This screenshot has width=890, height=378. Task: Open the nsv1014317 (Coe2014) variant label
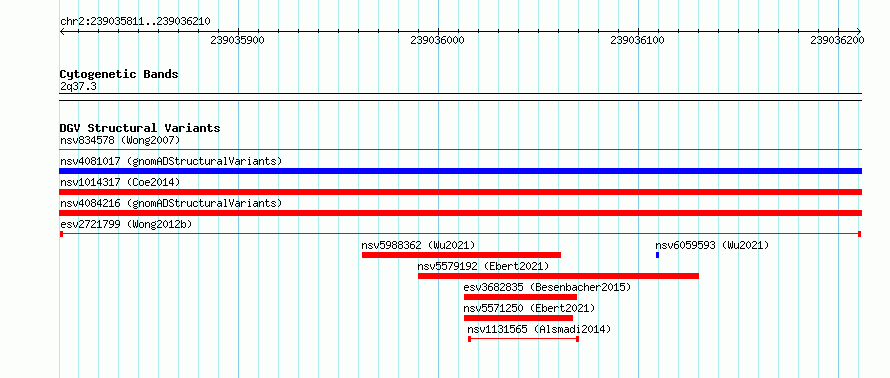coord(120,182)
